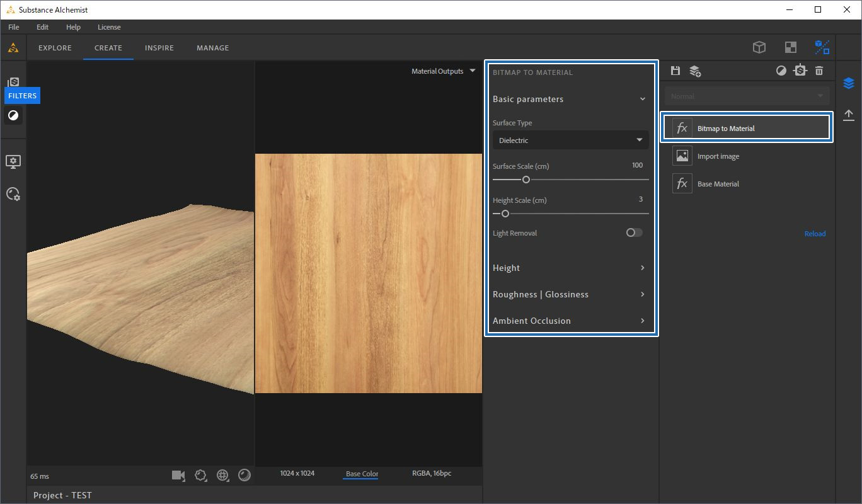Click the FILTERS tooltip label

[23, 96]
